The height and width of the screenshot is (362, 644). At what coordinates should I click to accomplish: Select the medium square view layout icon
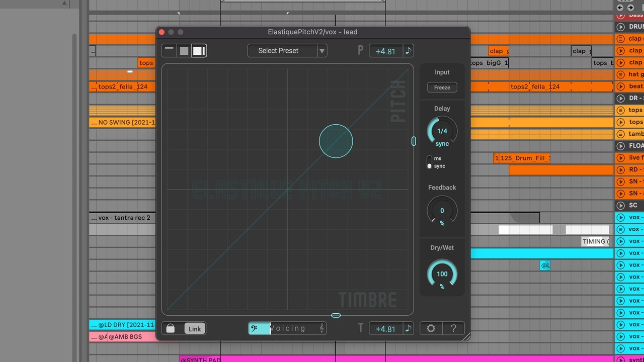click(184, 50)
